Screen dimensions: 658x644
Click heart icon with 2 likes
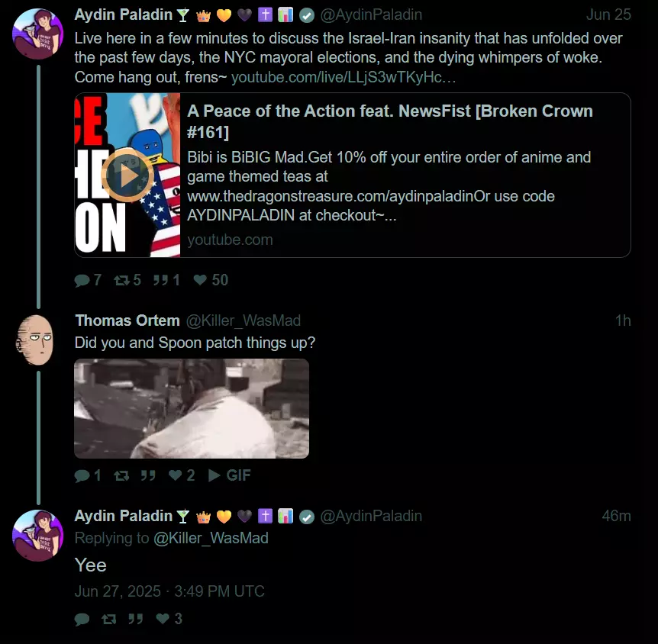tap(175, 475)
